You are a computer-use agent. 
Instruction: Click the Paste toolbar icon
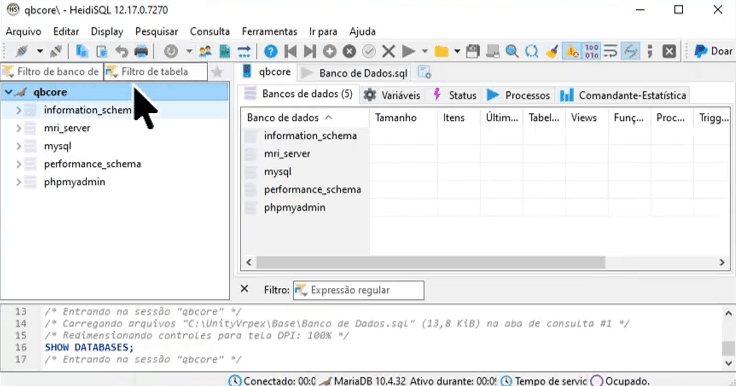[102, 51]
